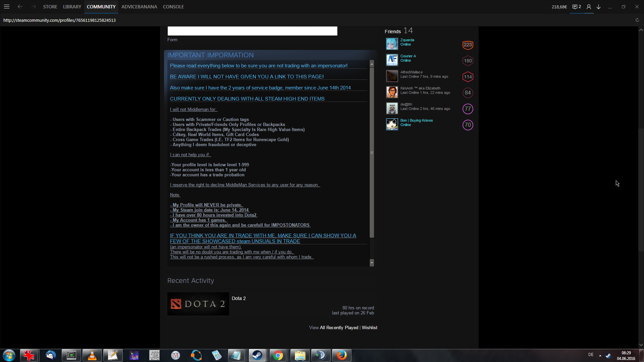The height and width of the screenshot is (362, 644).
Task: Open the chat notifications icon
Action: (x=577, y=7)
